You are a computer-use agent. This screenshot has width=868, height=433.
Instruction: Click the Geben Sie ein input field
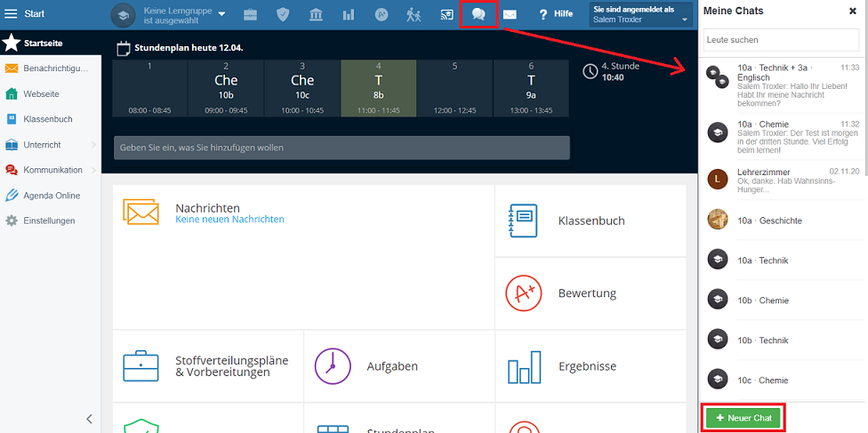[x=342, y=148]
